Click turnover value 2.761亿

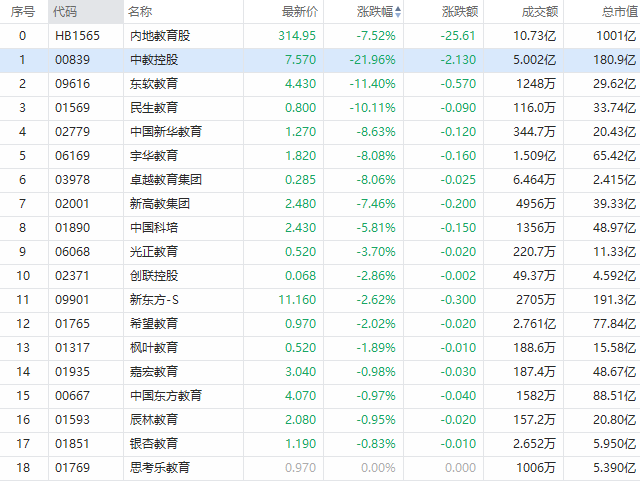535,324
